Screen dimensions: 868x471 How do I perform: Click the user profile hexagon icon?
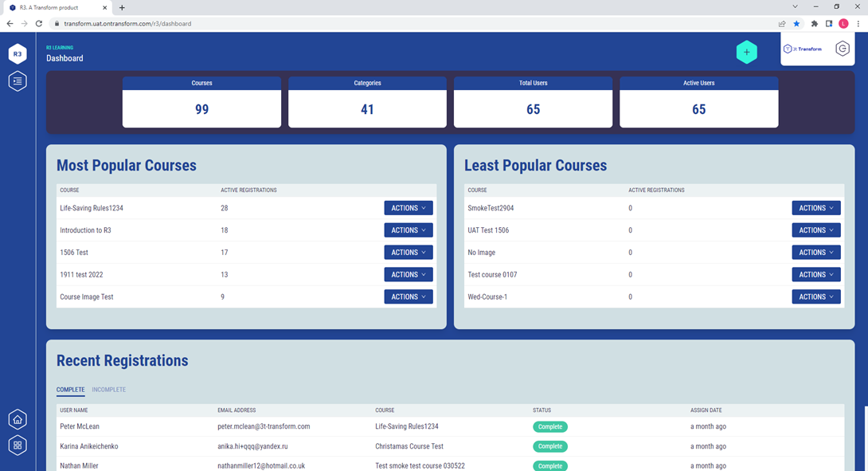843,49
